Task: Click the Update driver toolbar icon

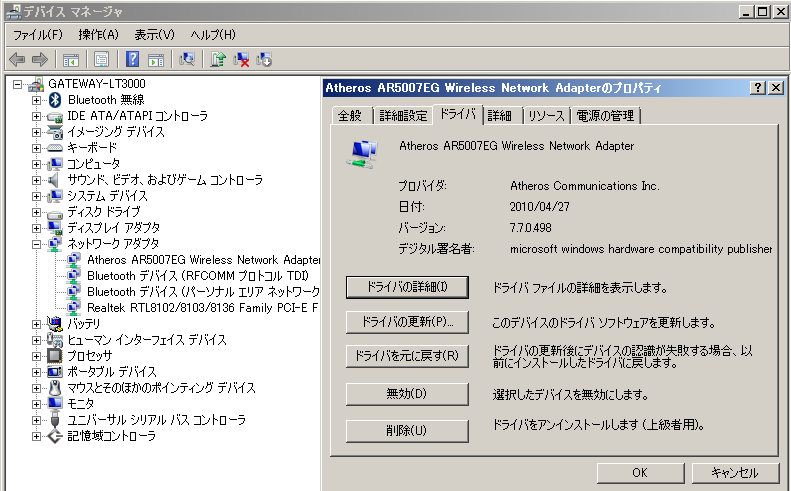Action: coord(218,60)
